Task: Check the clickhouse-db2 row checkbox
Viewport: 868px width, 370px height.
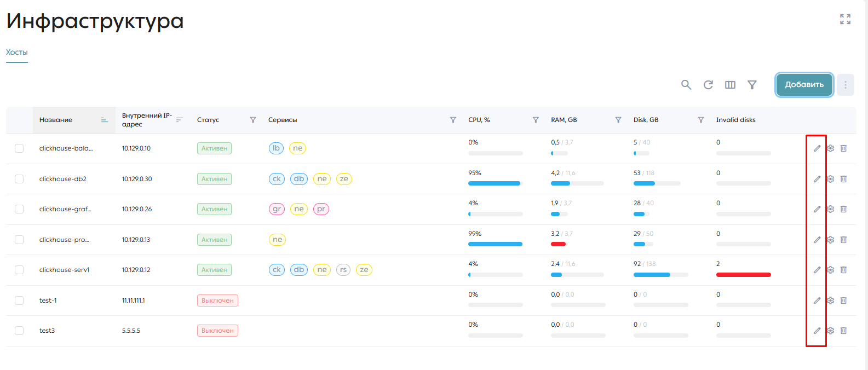Action: [19, 179]
